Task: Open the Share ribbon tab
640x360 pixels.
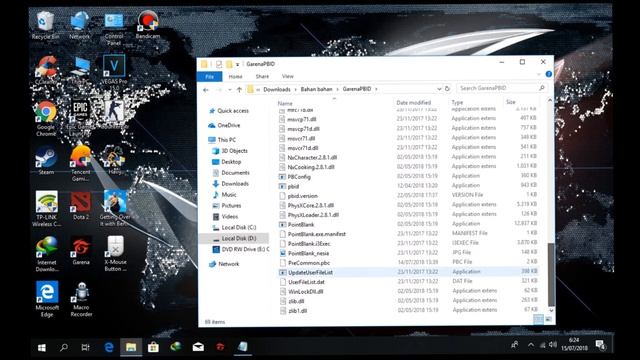Action: (x=262, y=76)
